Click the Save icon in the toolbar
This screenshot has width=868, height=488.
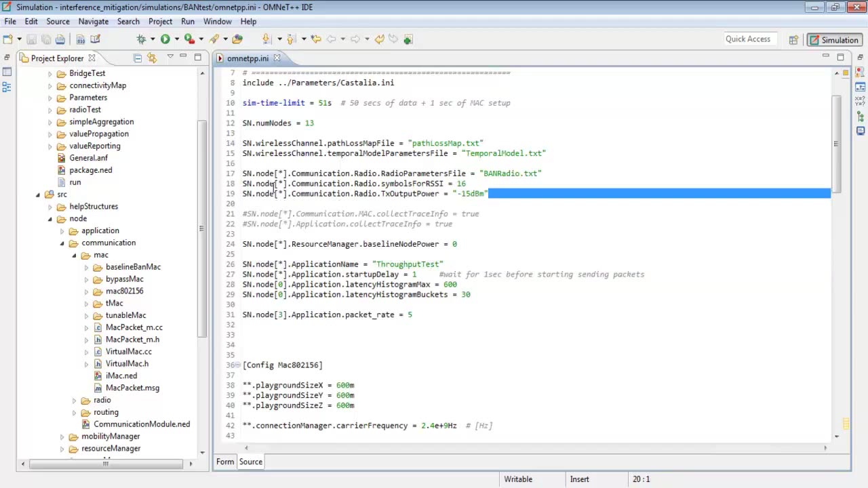pos(31,39)
